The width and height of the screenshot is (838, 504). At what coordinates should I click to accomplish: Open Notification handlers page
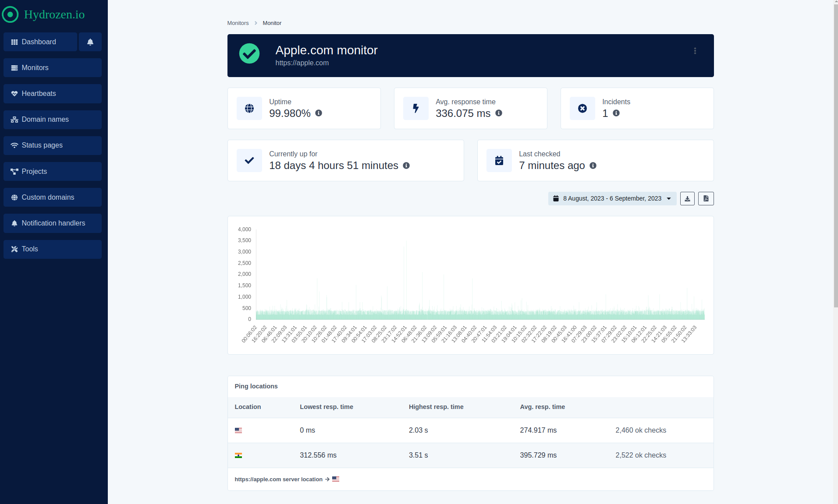tap(53, 223)
